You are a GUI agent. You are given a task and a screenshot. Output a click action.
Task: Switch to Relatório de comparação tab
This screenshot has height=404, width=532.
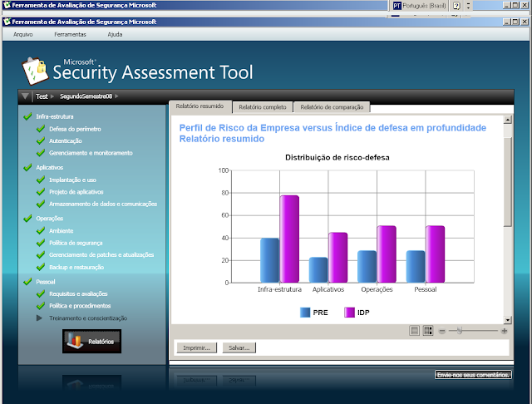pyautogui.click(x=332, y=107)
